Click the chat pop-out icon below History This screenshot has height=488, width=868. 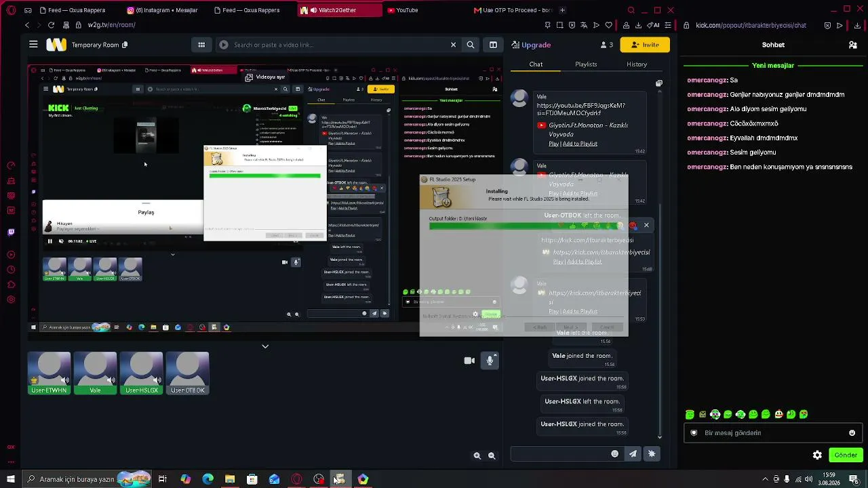(659, 83)
